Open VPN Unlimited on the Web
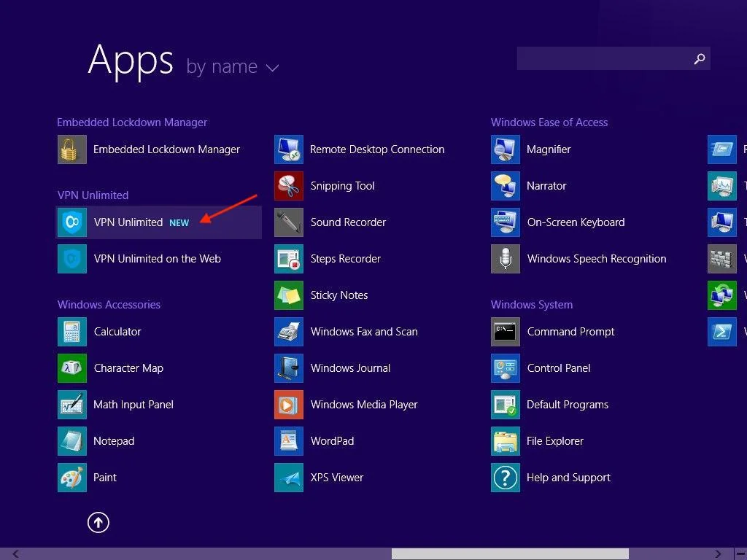This screenshot has height=560, width=747. [157, 259]
